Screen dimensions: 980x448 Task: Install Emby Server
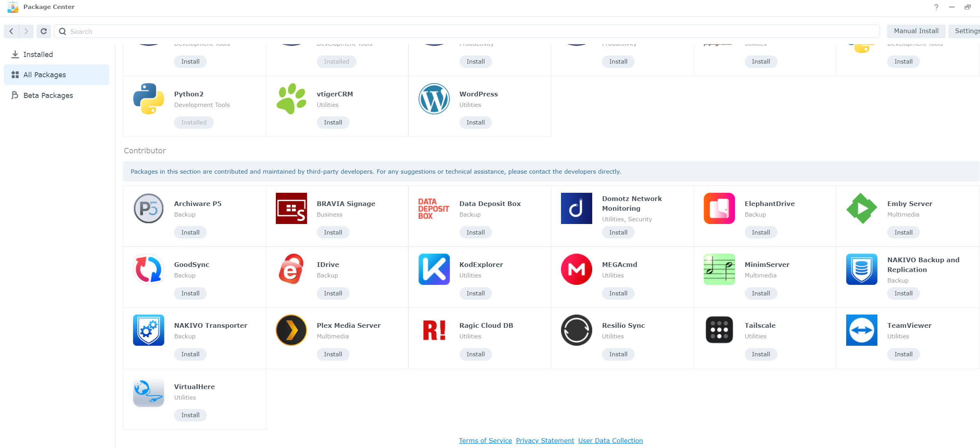click(x=903, y=233)
